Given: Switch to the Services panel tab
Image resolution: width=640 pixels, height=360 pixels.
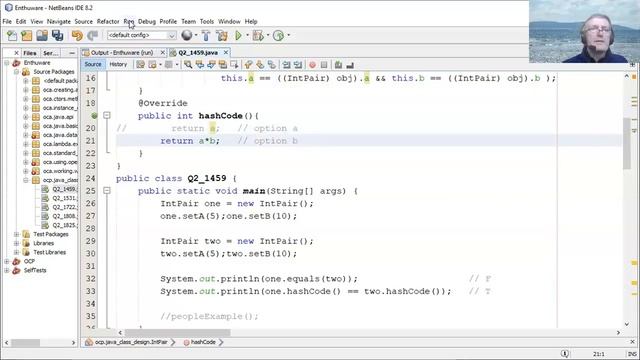Looking at the screenshot, I should [x=51, y=53].
